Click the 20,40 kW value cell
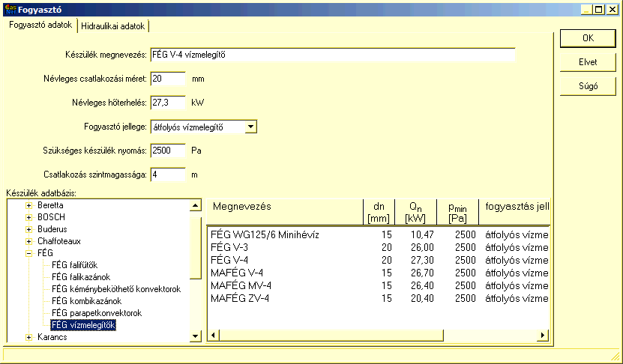623x364 pixels. click(x=422, y=298)
